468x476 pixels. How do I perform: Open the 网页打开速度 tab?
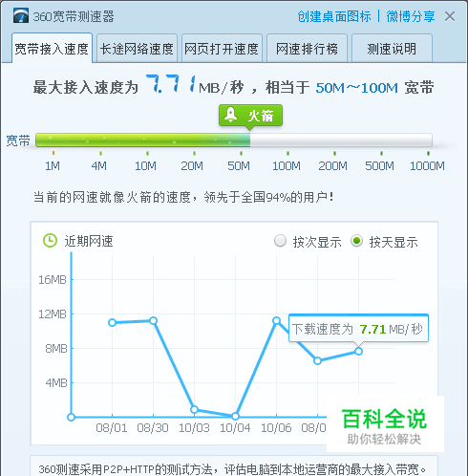[222, 49]
